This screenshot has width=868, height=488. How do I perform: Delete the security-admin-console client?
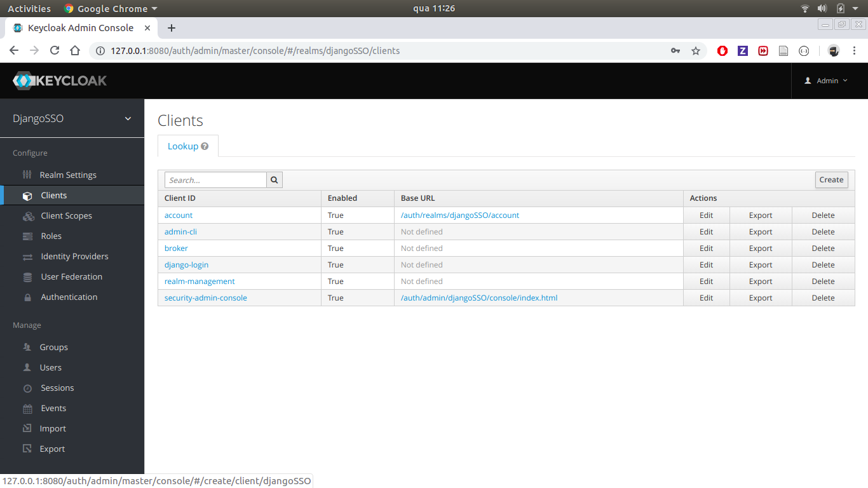click(x=823, y=298)
